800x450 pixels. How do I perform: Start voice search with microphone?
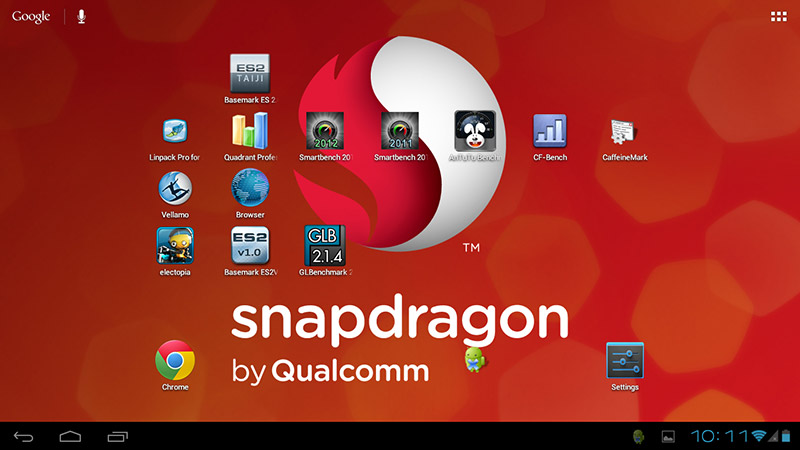click(82, 17)
